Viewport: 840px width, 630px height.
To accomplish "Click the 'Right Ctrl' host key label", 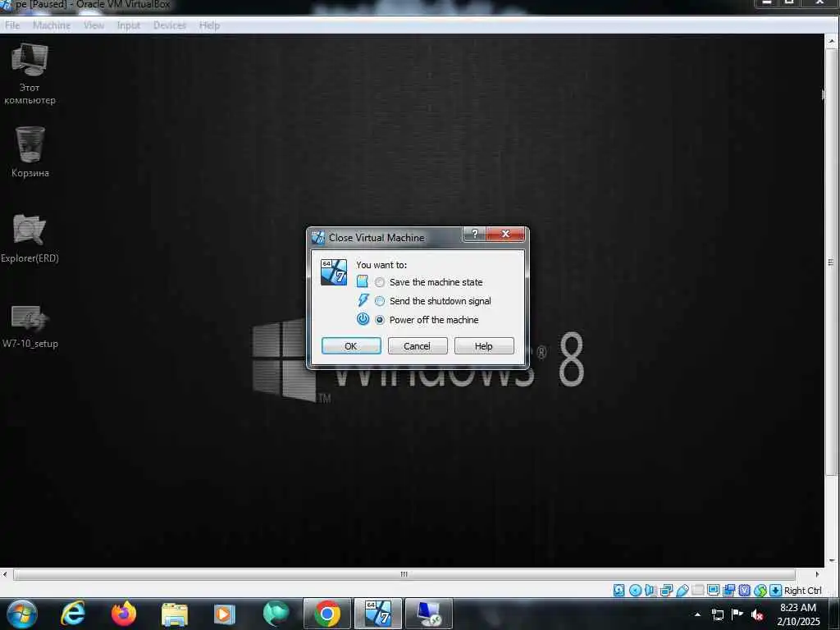I will (x=802, y=591).
